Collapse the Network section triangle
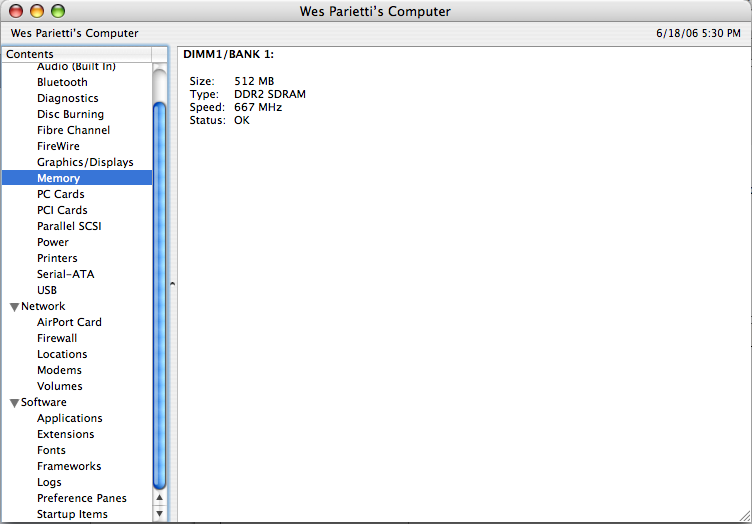This screenshot has height=524, width=752. coord(14,307)
